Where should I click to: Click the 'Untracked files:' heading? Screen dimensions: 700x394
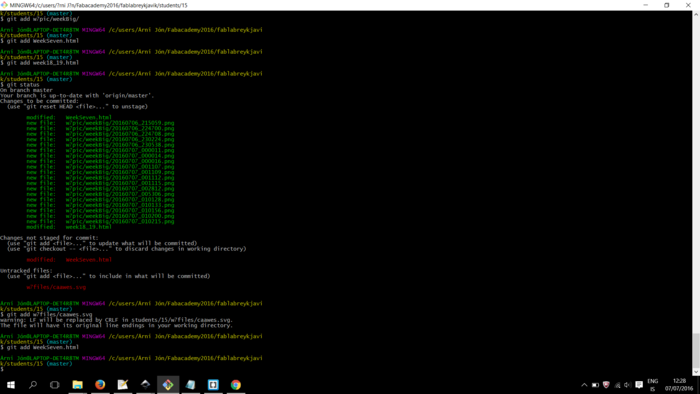[26, 270]
